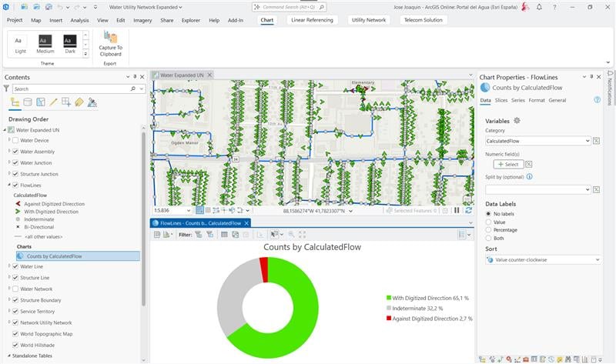616x364 pixels.
Task: Click Select numeric fields button
Action: (x=508, y=164)
